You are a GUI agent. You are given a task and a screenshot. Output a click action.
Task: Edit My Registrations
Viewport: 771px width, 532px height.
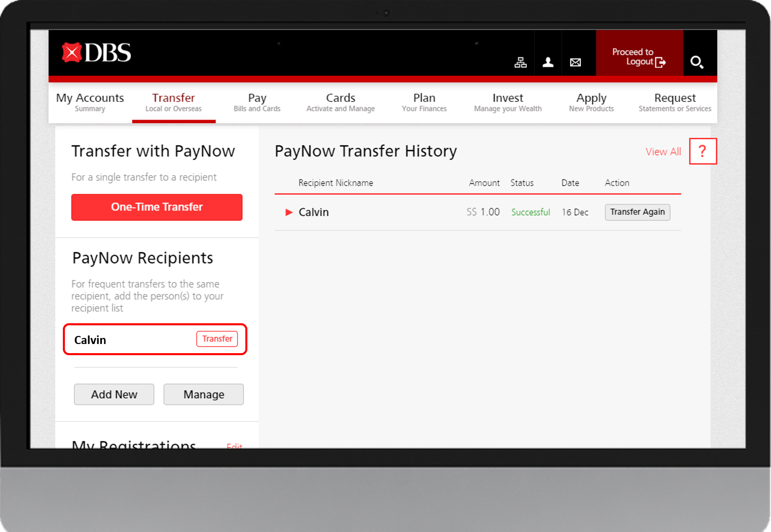[x=234, y=446]
